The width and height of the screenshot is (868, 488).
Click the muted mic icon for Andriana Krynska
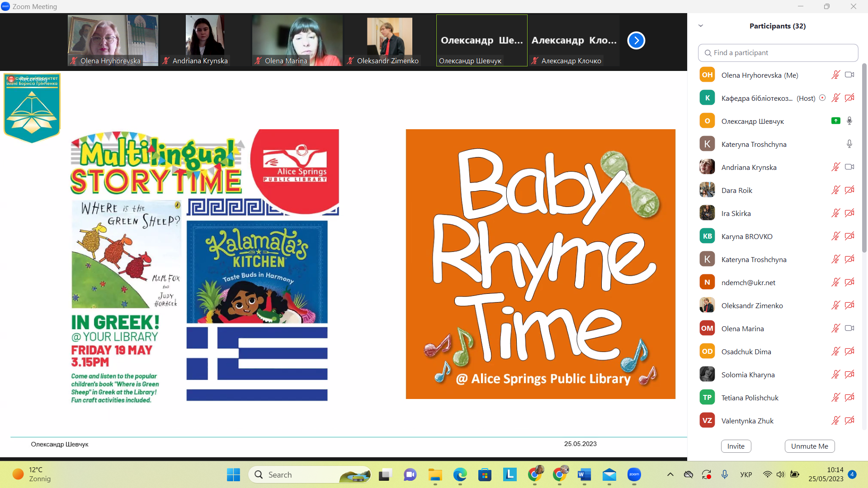click(835, 167)
